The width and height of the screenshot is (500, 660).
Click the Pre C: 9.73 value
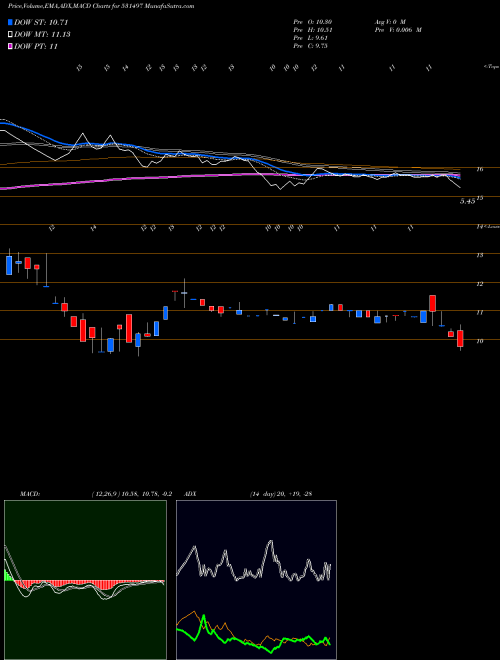tap(309, 46)
